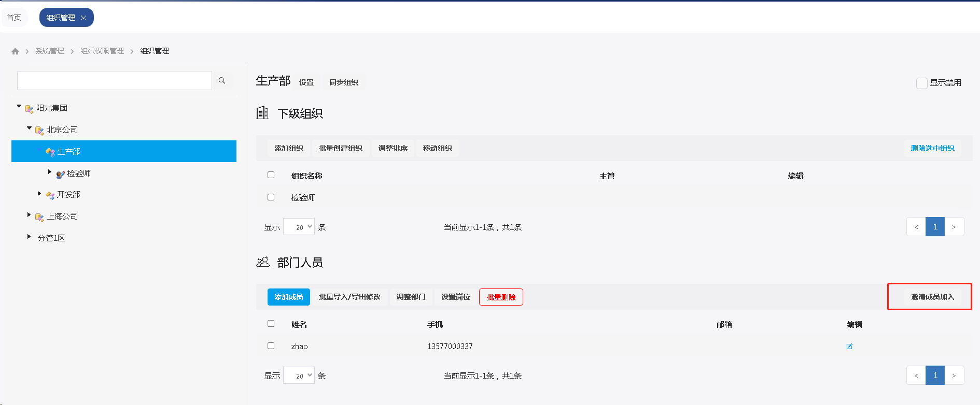980x405 pixels.
Task: Click the home icon in breadcrumb
Action: point(15,51)
